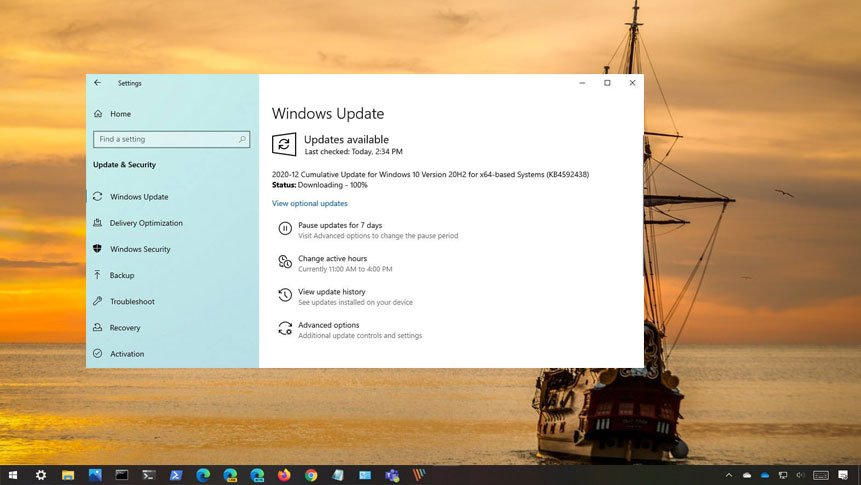Go to the Backup section
Viewport: 861px width, 485px height.
tap(122, 275)
